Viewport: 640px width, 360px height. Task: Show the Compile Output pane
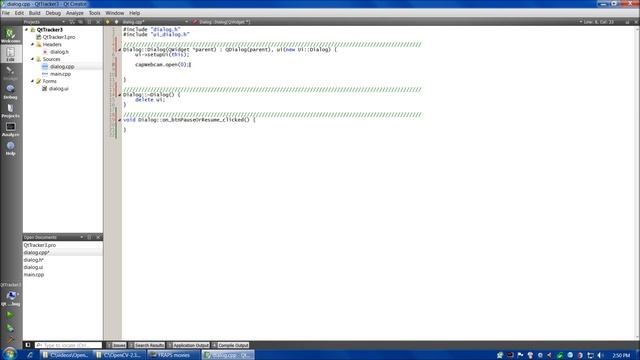(231, 345)
